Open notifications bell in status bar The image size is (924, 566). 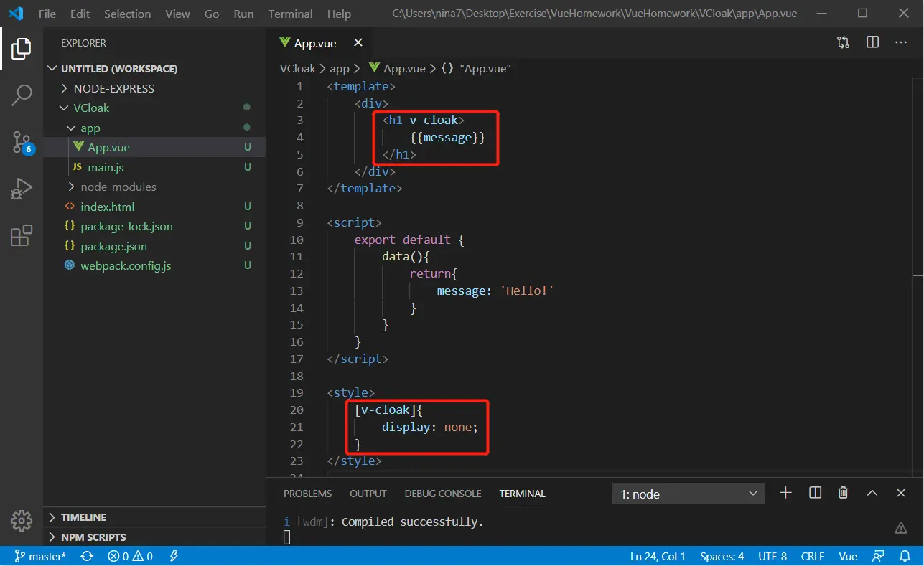click(905, 556)
